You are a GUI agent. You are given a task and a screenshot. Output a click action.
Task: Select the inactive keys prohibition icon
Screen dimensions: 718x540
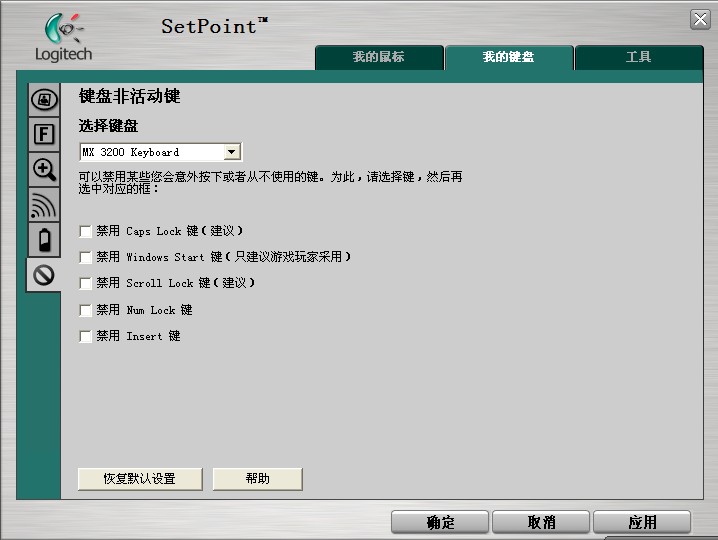pyautogui.click(x=44, y=275)
